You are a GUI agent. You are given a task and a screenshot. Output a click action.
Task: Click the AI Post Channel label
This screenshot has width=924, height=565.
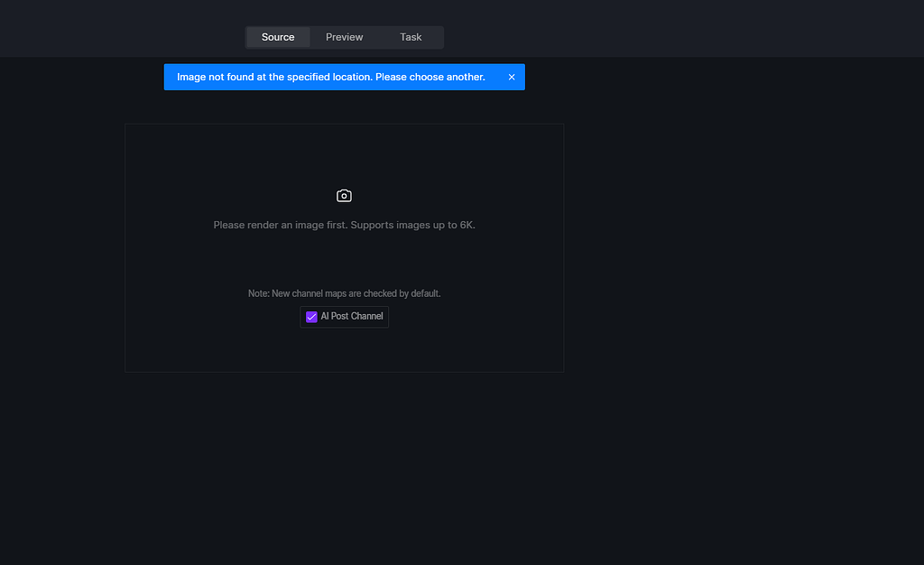[x=350, y=316]
